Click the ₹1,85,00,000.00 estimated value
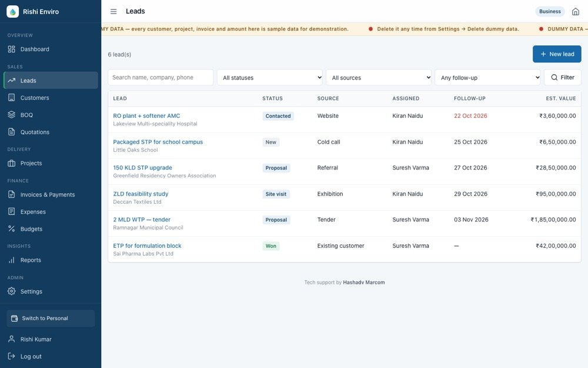This screenshot has height=368, width=588. [553, 220]
